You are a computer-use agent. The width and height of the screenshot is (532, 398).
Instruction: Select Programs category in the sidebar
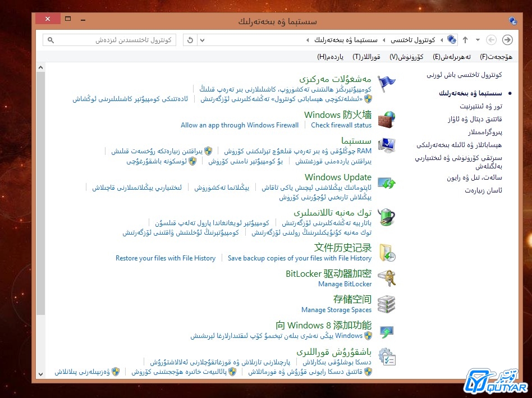485,132
